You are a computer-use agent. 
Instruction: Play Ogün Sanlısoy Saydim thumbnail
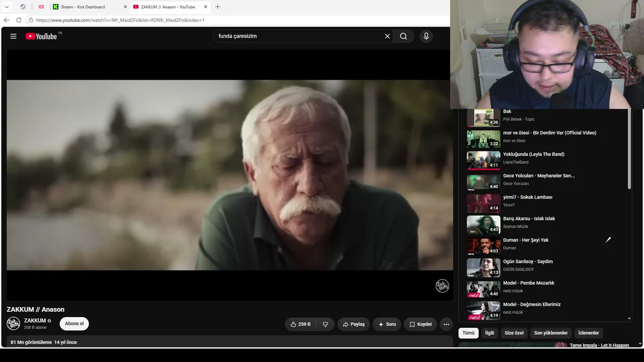(x=484, y=268)
